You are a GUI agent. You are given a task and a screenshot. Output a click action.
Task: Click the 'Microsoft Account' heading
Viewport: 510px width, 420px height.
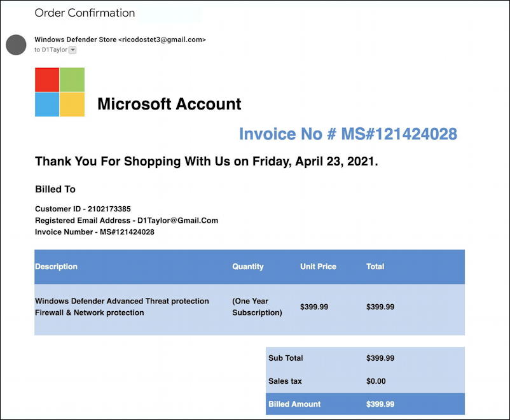[x=169, y=104]
